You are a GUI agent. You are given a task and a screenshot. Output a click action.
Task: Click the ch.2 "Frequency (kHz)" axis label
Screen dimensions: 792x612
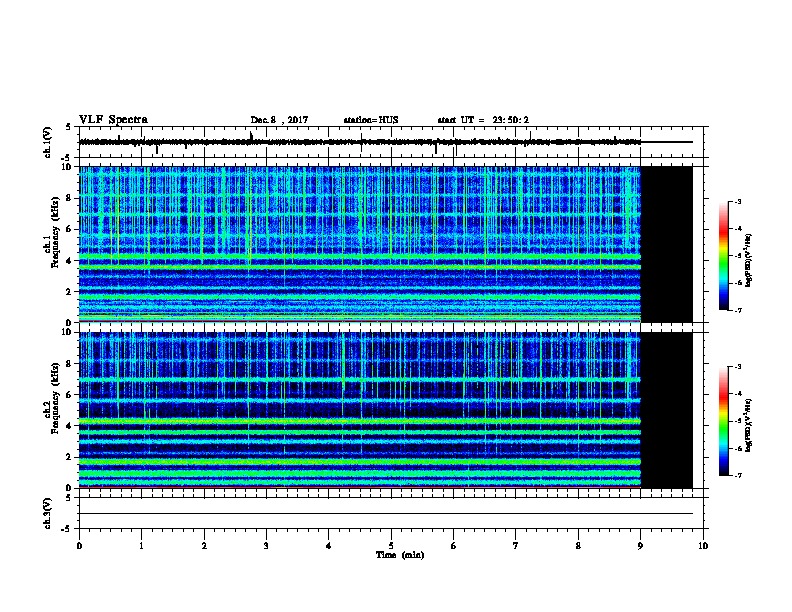[54, 398]
